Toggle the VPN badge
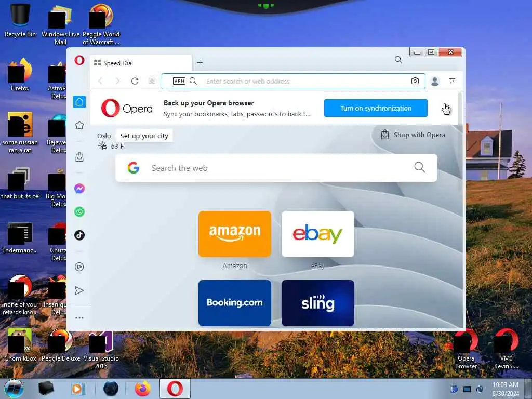The image size is (532, 399). pyautogui.click(x=179, y=81)
